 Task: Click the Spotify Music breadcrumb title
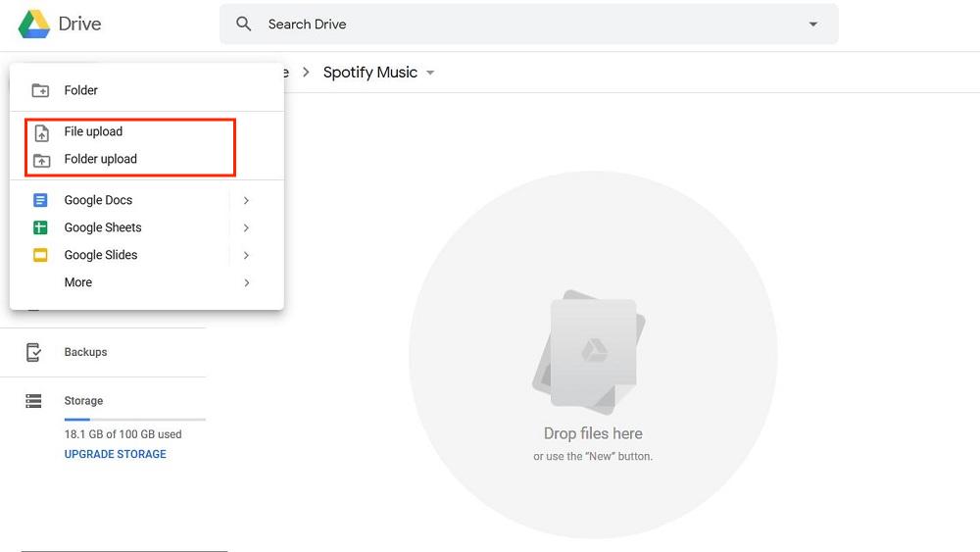click(370, 73)
